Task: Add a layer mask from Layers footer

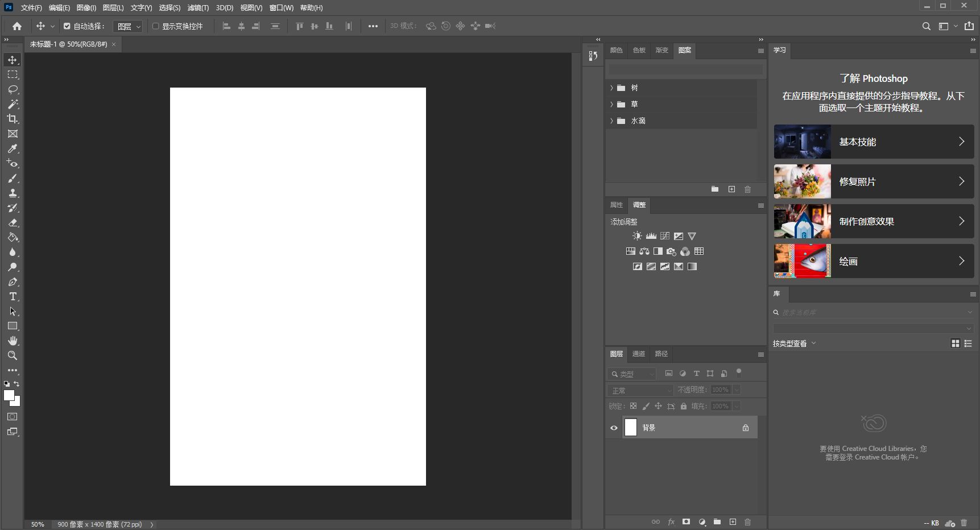Action: [687, 521]
